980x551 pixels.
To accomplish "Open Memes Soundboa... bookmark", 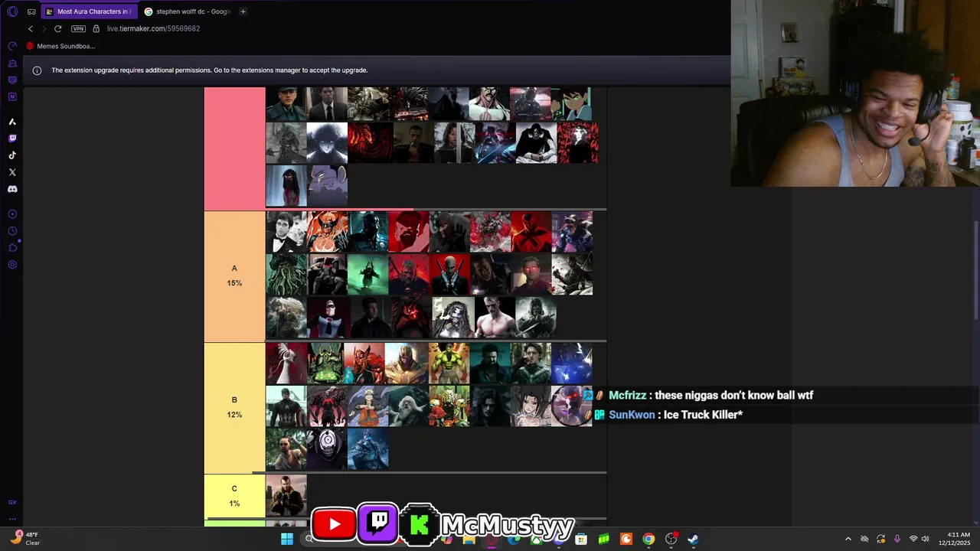I will click(x=60, y=46).
